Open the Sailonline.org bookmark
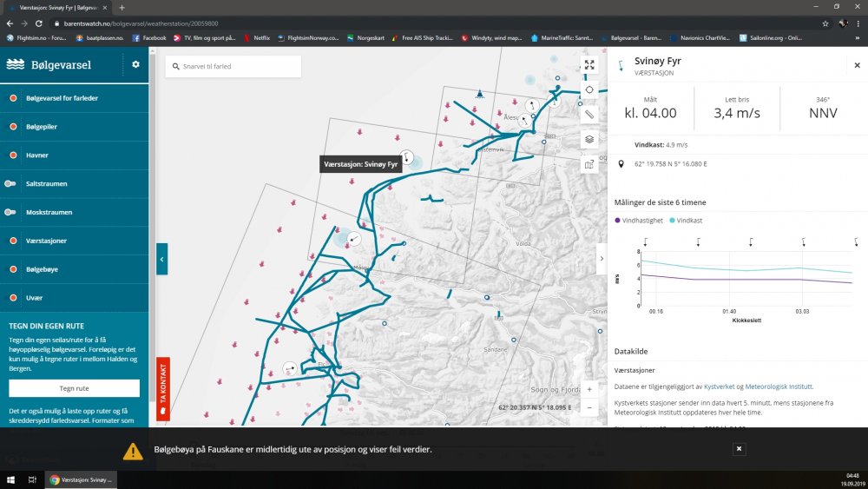868x489 pixels. coord(770,38)
